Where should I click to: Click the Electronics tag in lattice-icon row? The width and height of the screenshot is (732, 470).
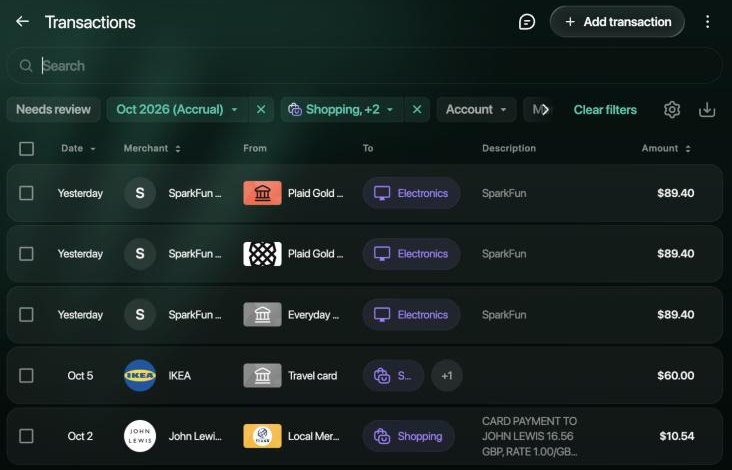click(x=411, y=253)
